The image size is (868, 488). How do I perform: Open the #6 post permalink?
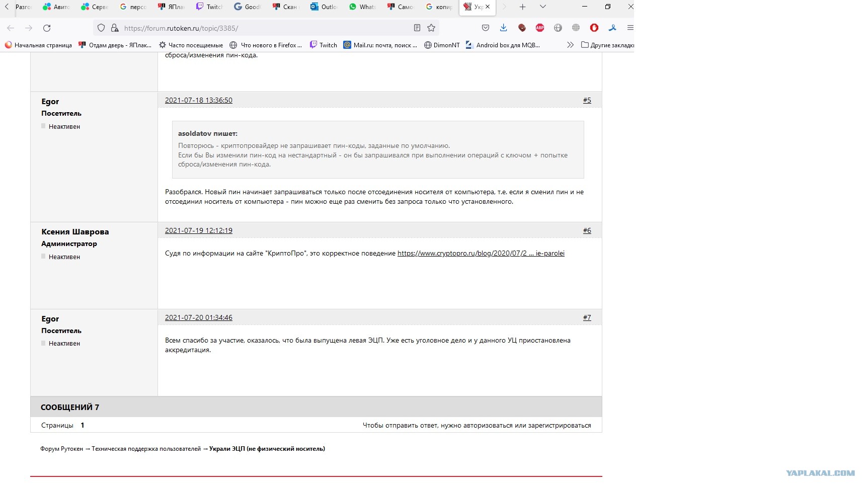pyautogui.click(x=587, y=230)
